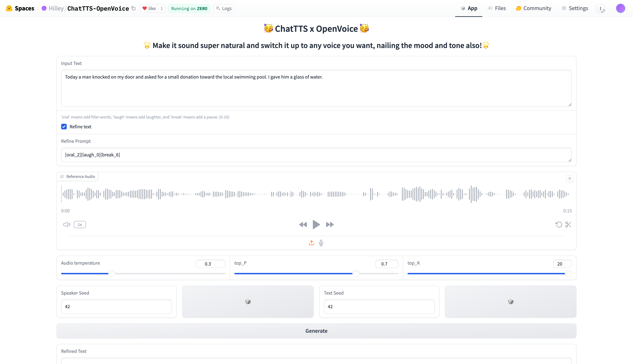Open the three-dot options menu
The height and width of the screenshot is (364, 633).
[601, 8]
